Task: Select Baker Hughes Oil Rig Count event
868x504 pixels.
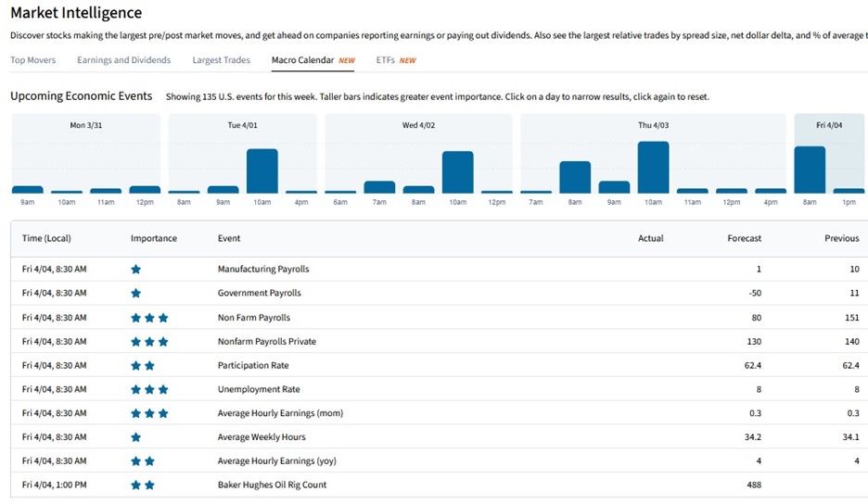Action: [x=272, y=485]
